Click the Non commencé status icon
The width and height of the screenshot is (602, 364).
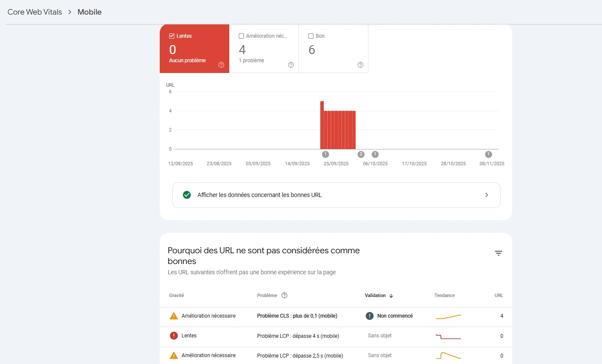pyautogui.click(x=369, y=315)
